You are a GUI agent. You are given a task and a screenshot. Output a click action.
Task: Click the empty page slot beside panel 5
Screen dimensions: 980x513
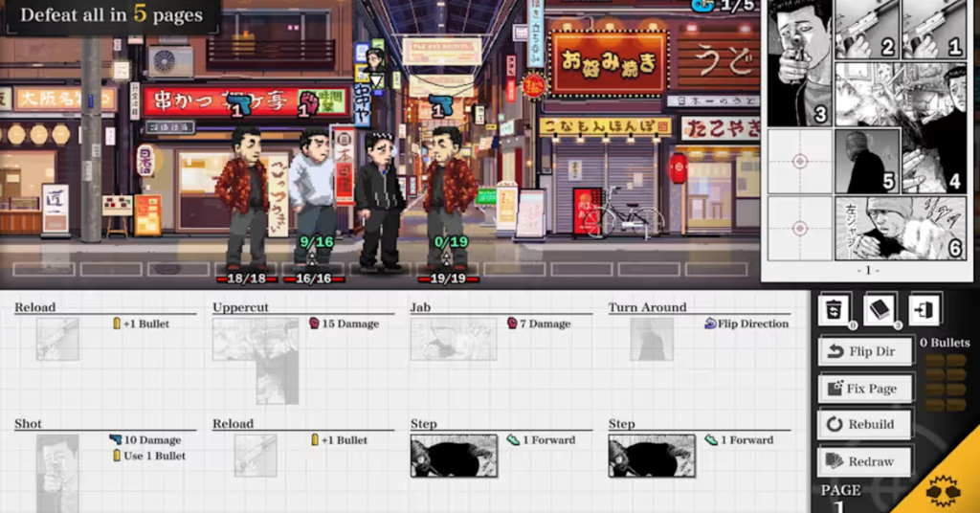coord(799,161)
